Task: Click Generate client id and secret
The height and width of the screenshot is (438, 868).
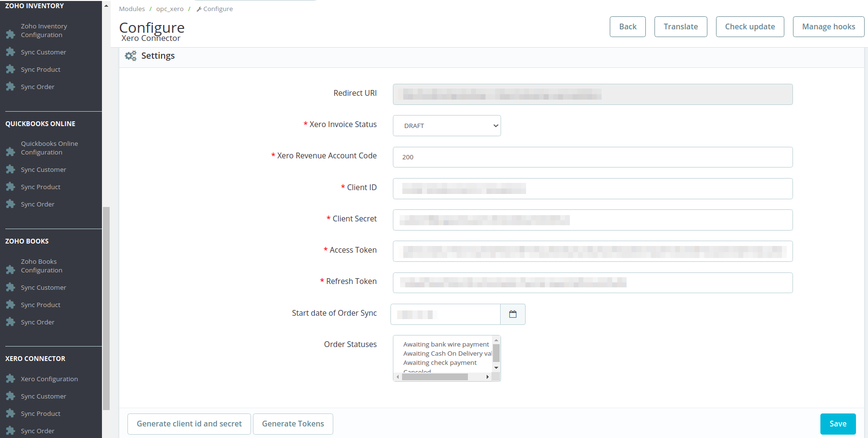Action: coord(189,424)
